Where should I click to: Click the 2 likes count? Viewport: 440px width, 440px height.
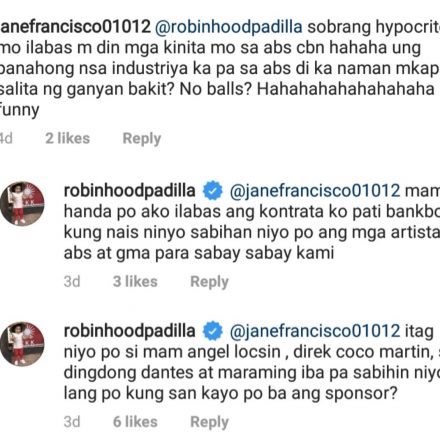click(x=68, y=138)
